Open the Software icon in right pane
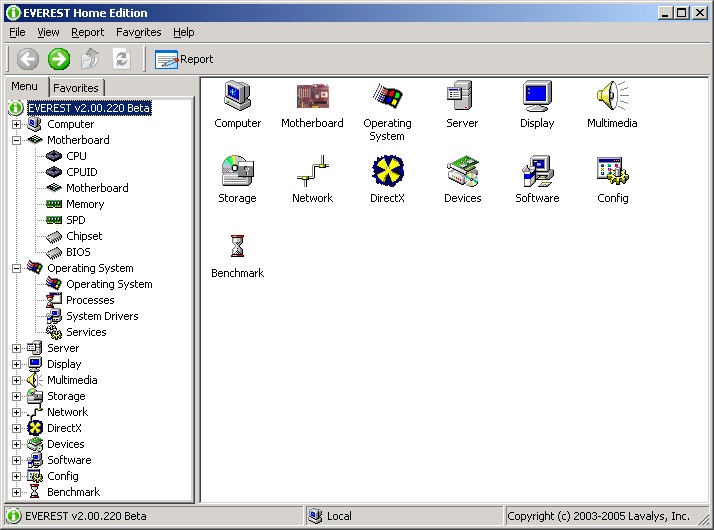Viewport: 714px width, 530px height. coord(537,171)
